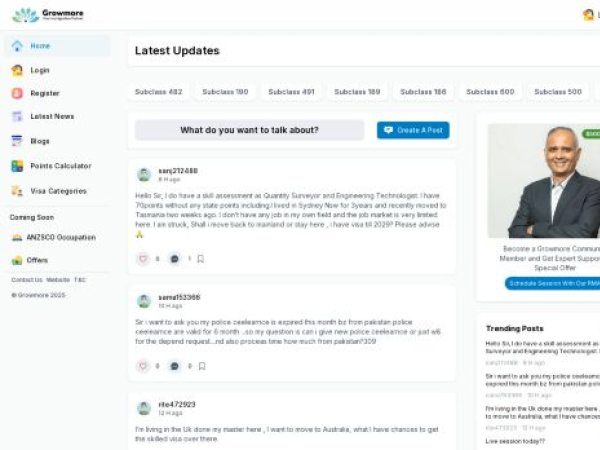Select the Subclass 482 tab
The image size is (600, 450).
click(159, 92)
